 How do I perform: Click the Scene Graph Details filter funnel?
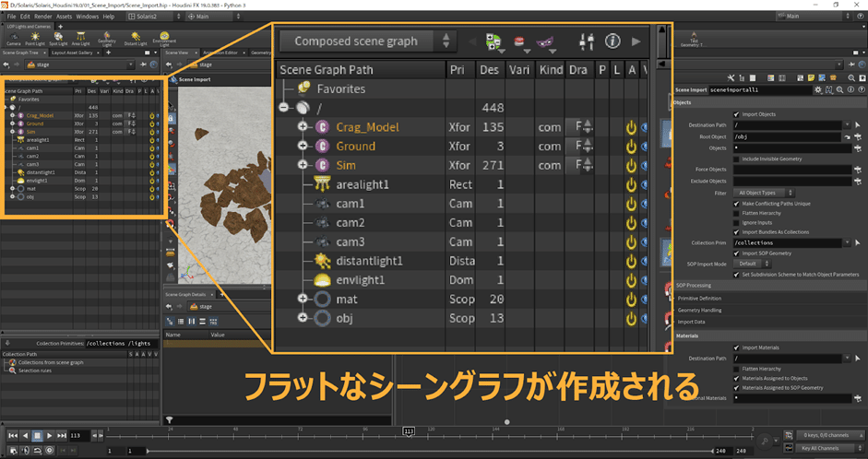pos(170,419)
